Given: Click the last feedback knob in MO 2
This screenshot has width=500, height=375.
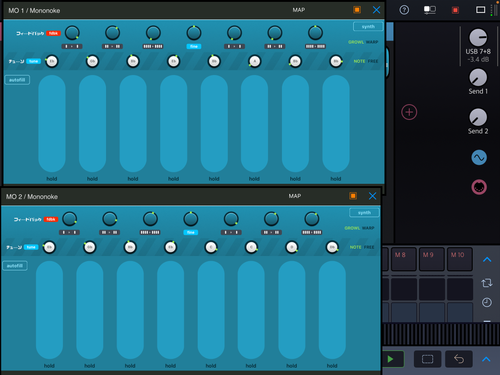Looking at the screenshot, I should (x=312, y=219).
